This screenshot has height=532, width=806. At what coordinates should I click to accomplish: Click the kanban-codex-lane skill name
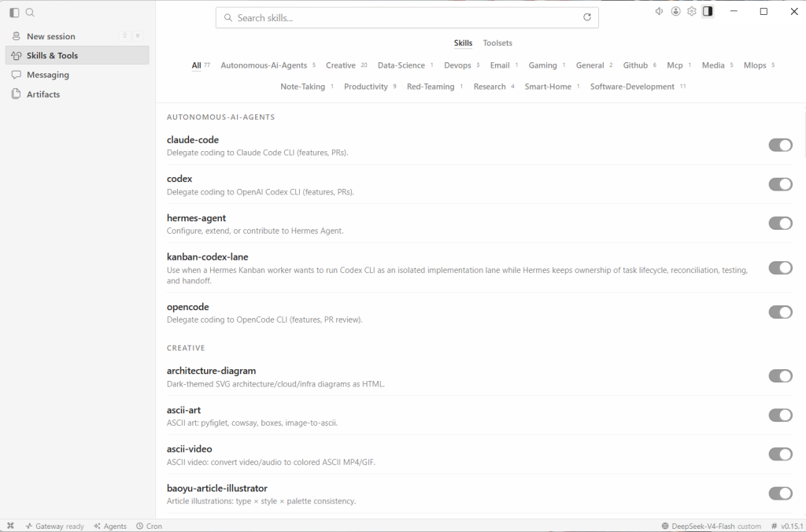pyautogui.click(x=207, y=257)
